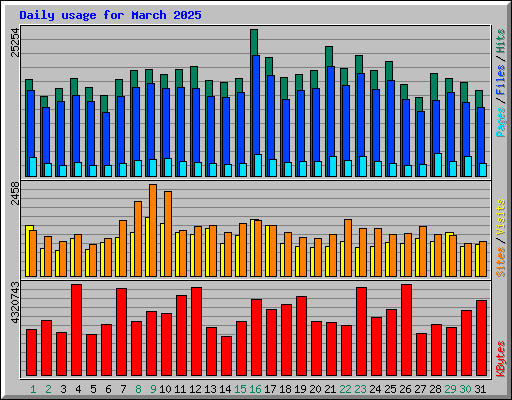Click the red KBytes bar for day 26
Screen dimensions: 512x400
[x=406, y=330]
